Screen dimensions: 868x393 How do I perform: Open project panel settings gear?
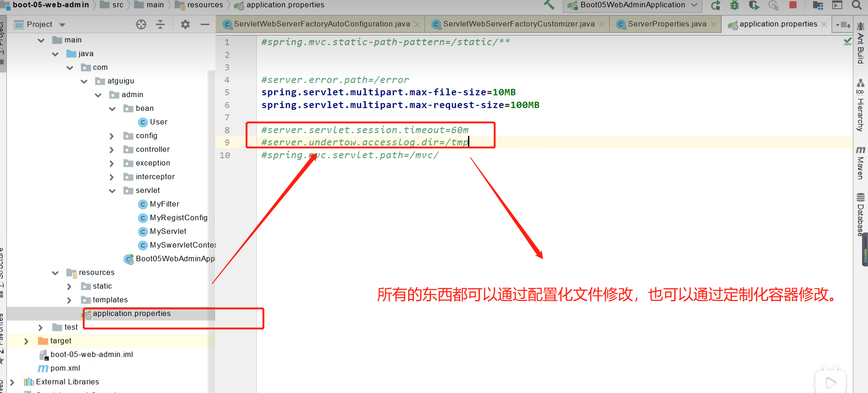click(x=185, y=24)
